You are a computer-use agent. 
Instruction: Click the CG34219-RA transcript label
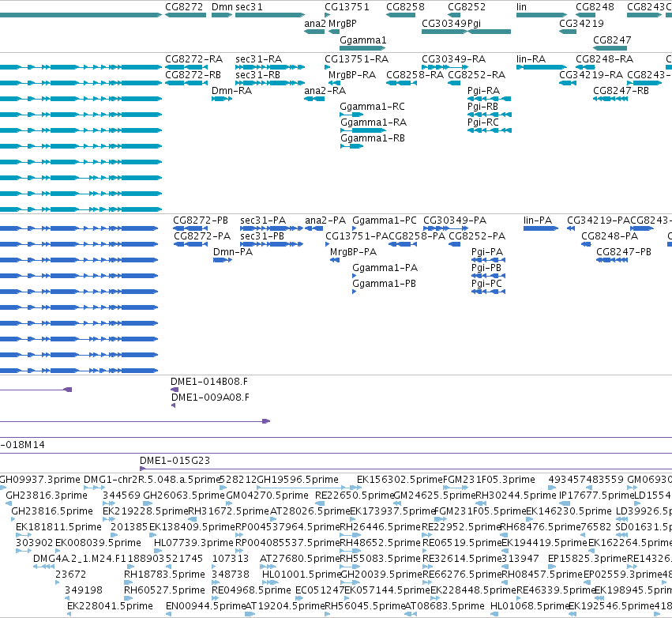(591, 75)
